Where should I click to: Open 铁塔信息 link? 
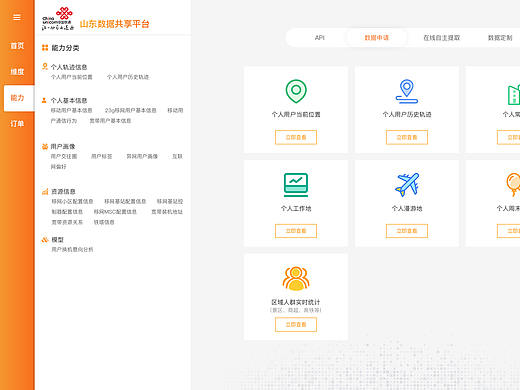click(104, 222)
